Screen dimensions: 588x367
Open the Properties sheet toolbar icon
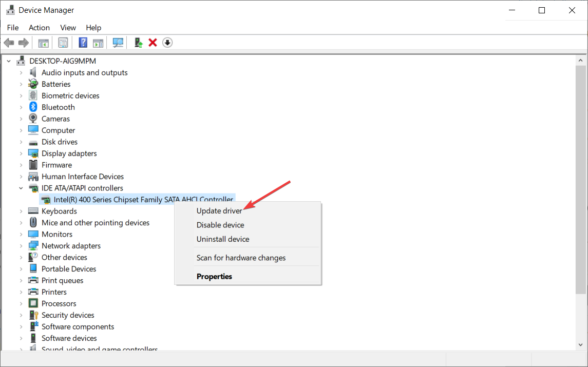(x=63, y=43)
